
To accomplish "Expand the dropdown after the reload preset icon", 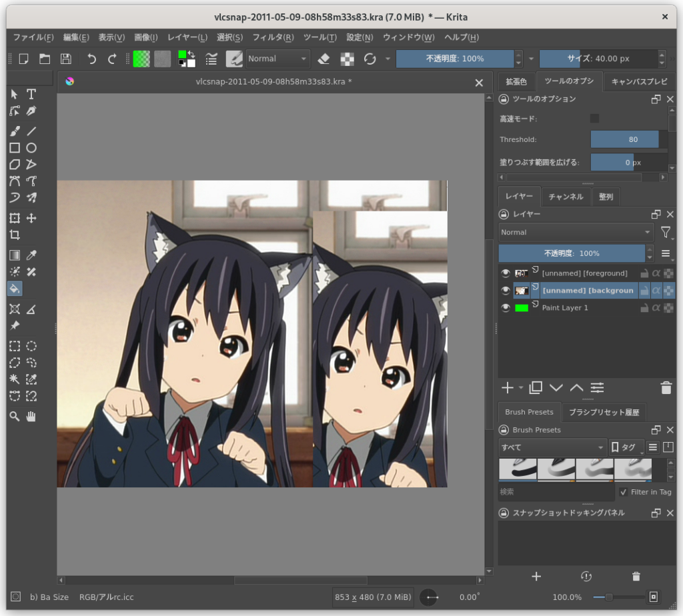I will point(388,59).
